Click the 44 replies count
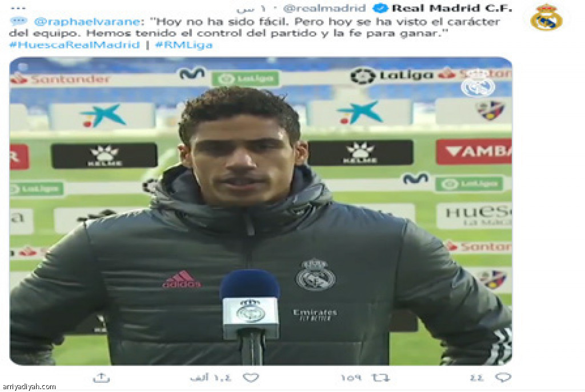 pos(476,378)
